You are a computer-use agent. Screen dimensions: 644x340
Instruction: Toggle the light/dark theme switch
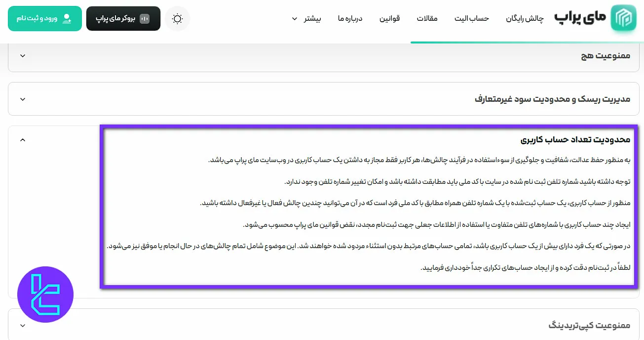tap(177, 18)
